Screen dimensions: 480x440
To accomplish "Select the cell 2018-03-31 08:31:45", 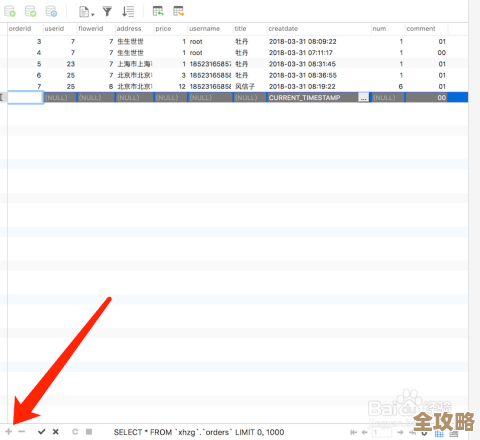I will pos(302,64).
